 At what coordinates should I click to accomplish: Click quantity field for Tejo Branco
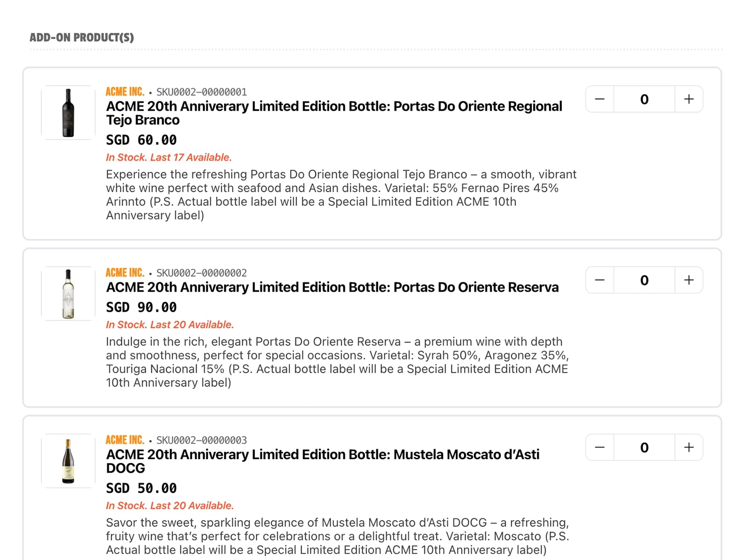(x=644, y=99)
